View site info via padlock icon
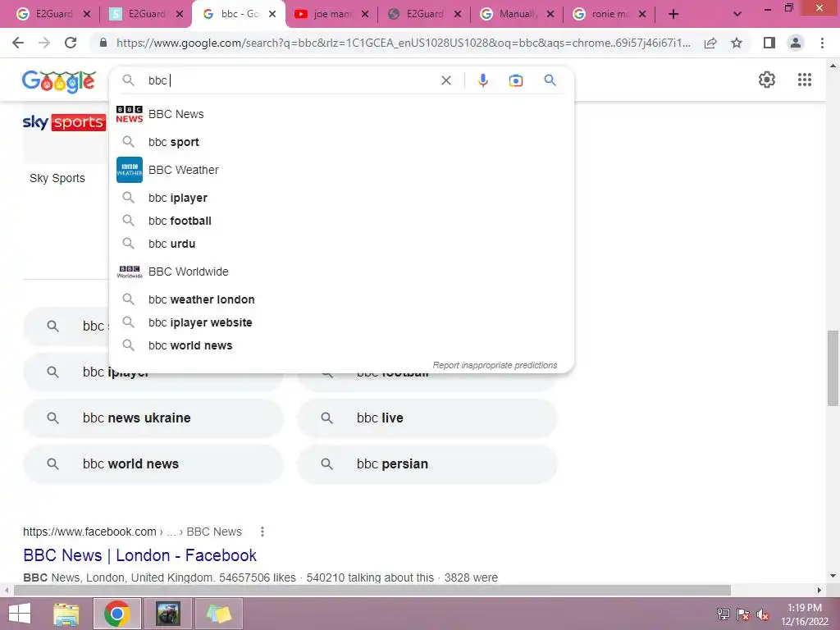The width and height of the screenshot is (840, 630). coord(103,43)
